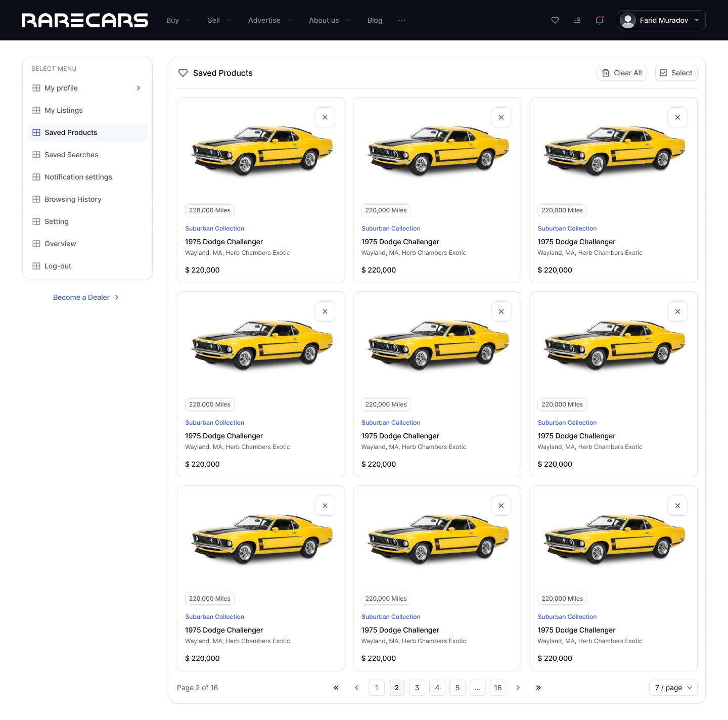Open Browsing History in the sidebar
The image size is (728, 720).
pos(87,199)
